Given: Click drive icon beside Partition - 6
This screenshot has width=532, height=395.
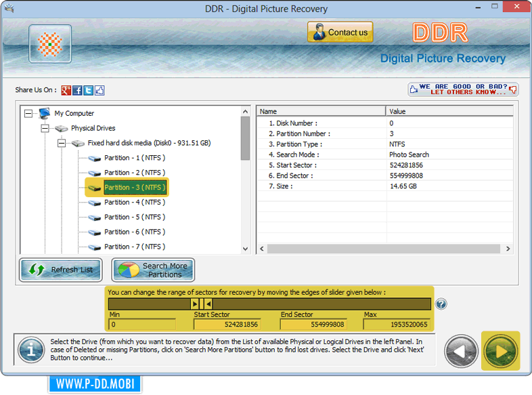Looking at the screenshot, I should click(95, 232).
